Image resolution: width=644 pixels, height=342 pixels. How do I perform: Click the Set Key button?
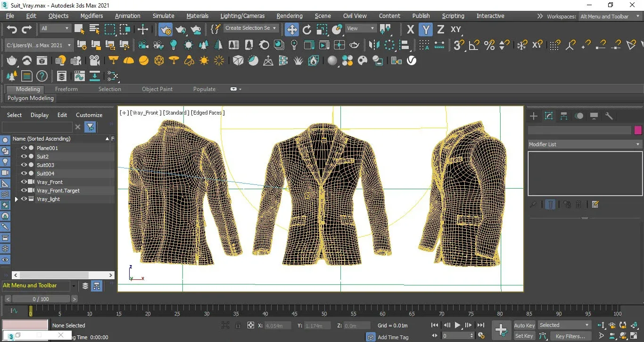pos(524,336)
